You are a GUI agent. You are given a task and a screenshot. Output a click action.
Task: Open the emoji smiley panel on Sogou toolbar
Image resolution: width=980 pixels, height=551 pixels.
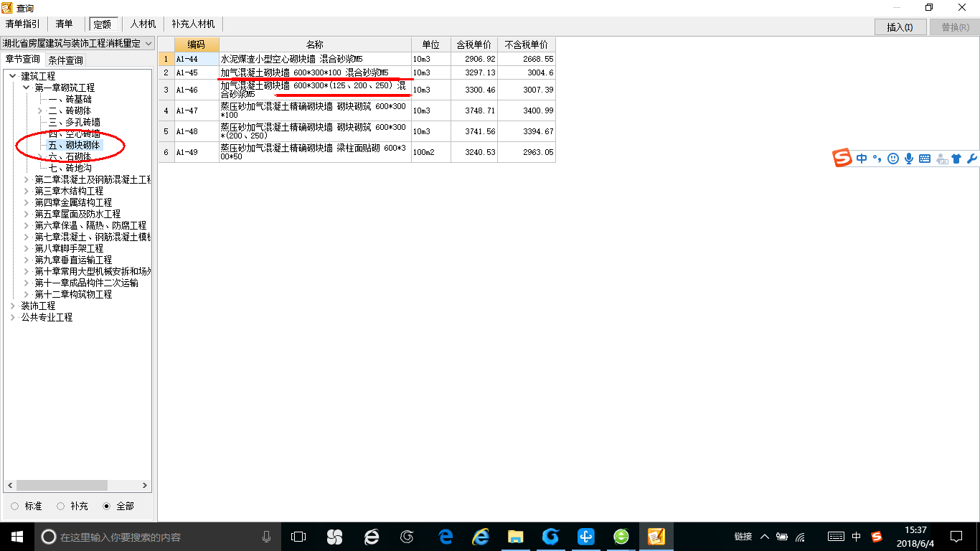pos(893,159)
